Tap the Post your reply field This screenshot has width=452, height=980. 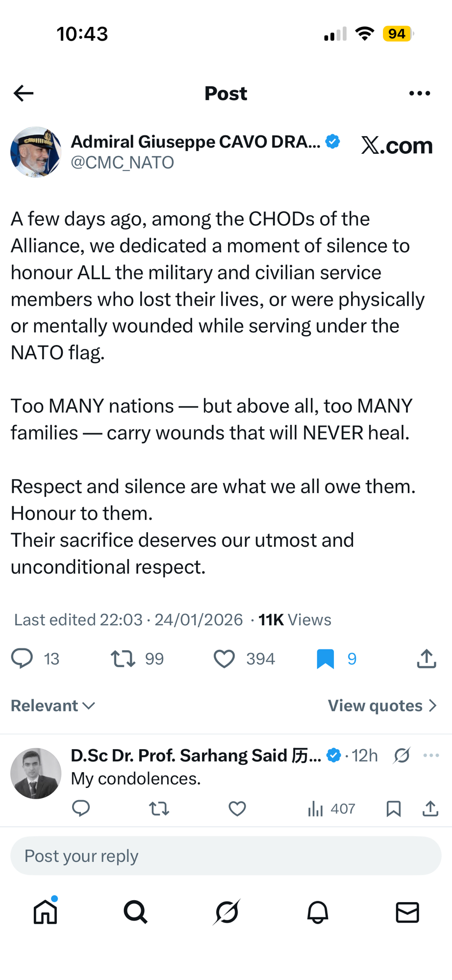click(226, 856)
